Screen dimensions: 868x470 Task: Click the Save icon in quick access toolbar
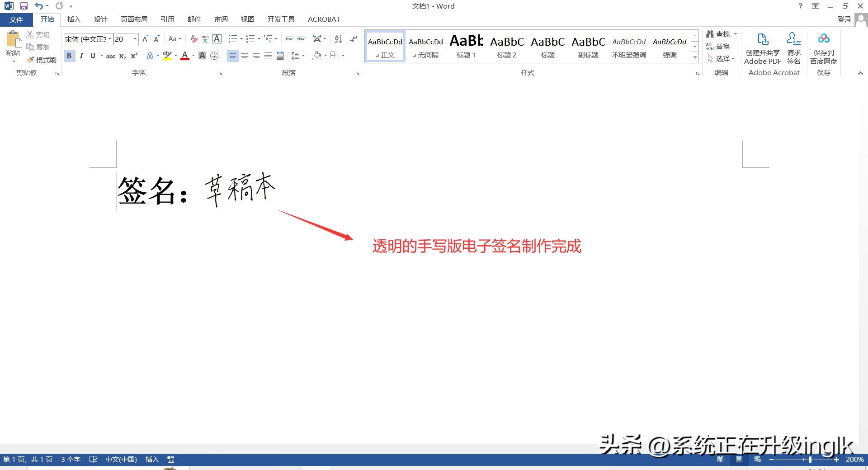tap(24, 6)
